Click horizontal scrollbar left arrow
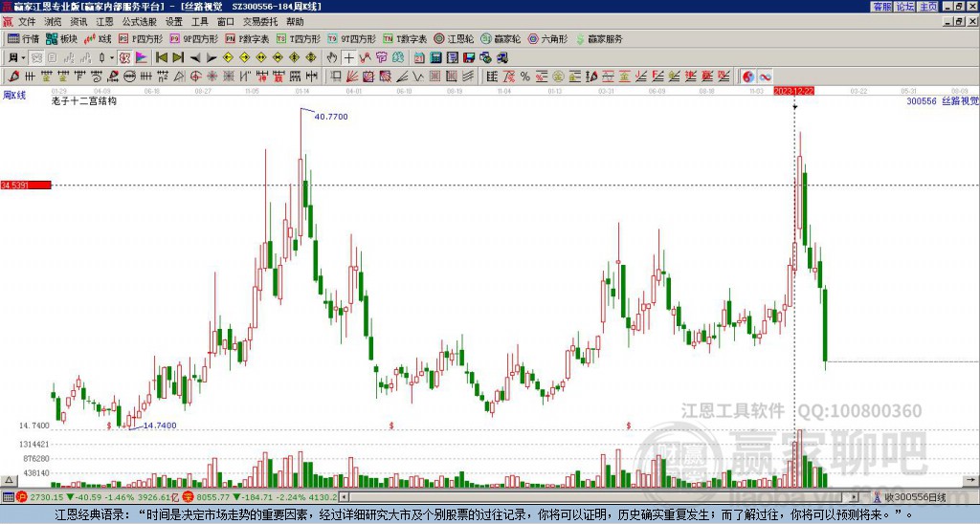 344,497
